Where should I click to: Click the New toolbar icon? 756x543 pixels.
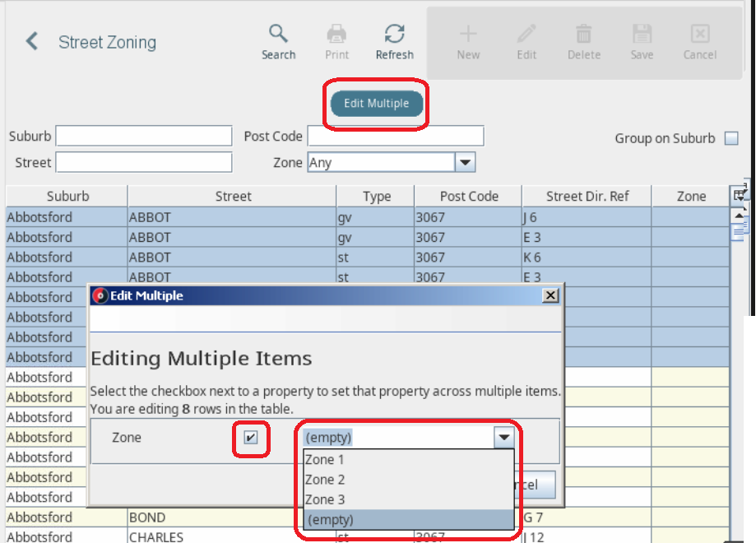[x=468, y=42]
